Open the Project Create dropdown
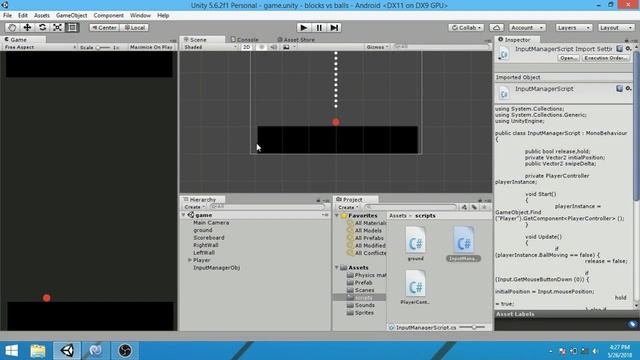 pyautogui.click(x=348, y=207)
